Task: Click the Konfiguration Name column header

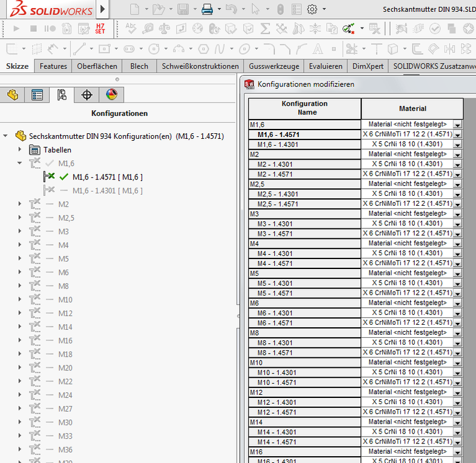Action: tap(304, 108)
